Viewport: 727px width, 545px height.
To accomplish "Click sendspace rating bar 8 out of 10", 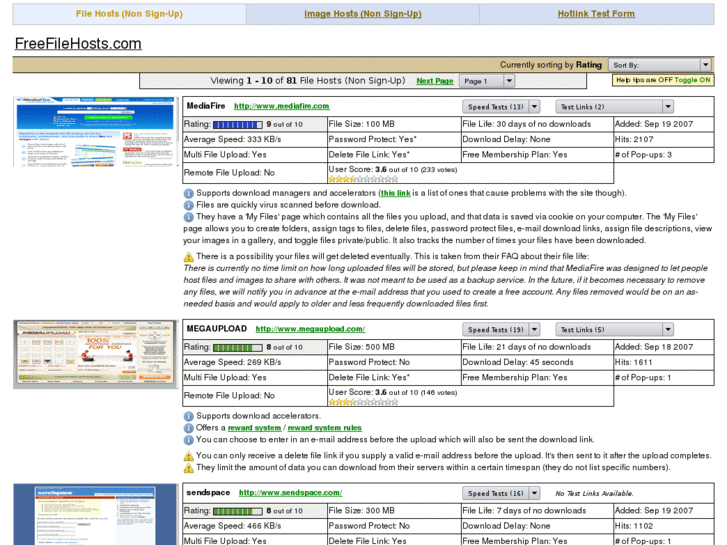I will pyautogui.click(x=238, y=511).
